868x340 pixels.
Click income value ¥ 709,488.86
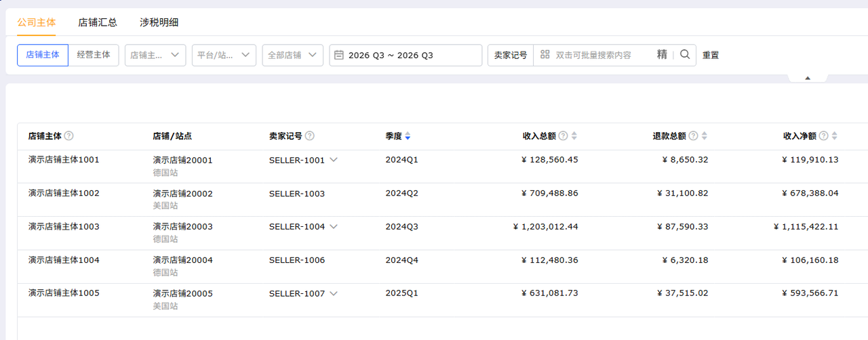pyautogui.click(x=550, y=193)
